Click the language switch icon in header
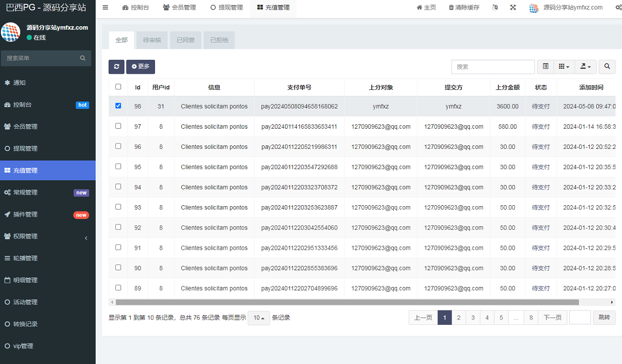 (x=495, y=8)
